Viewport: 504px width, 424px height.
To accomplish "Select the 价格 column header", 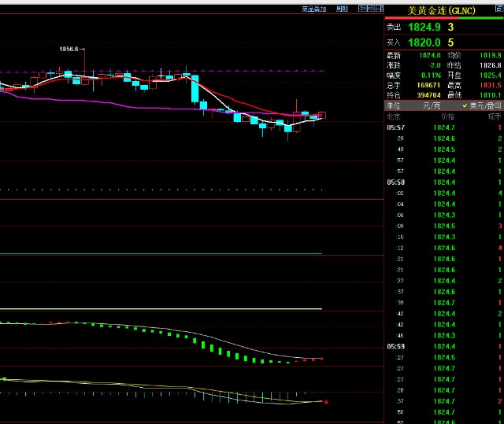I will coord(447,116).
